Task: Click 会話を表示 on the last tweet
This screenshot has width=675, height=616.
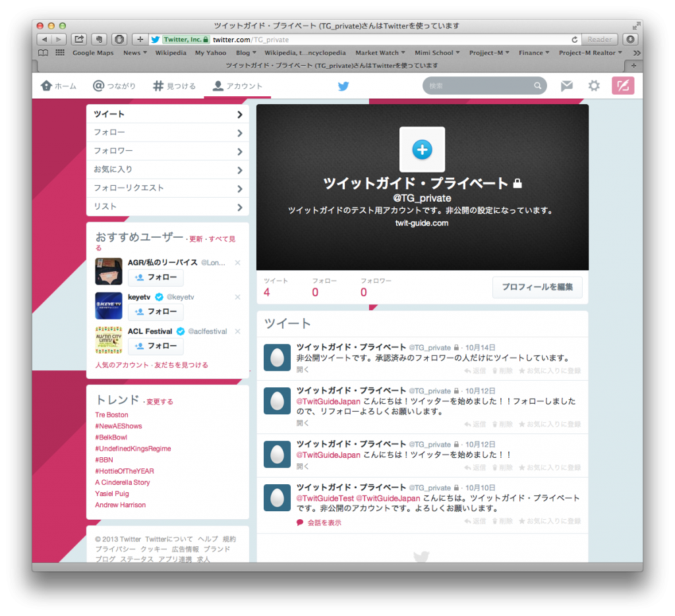Action: pyautogui.click(x=324, y=522)
